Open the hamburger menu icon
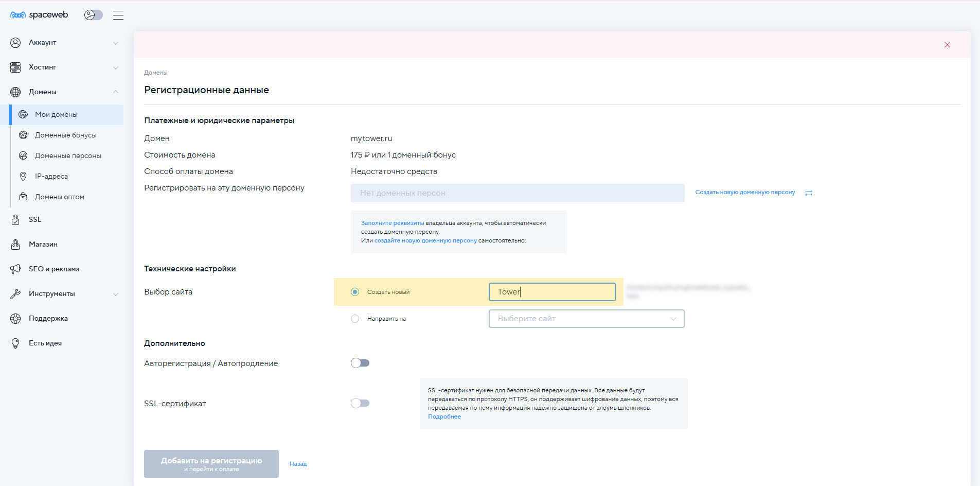 [118, 15]
